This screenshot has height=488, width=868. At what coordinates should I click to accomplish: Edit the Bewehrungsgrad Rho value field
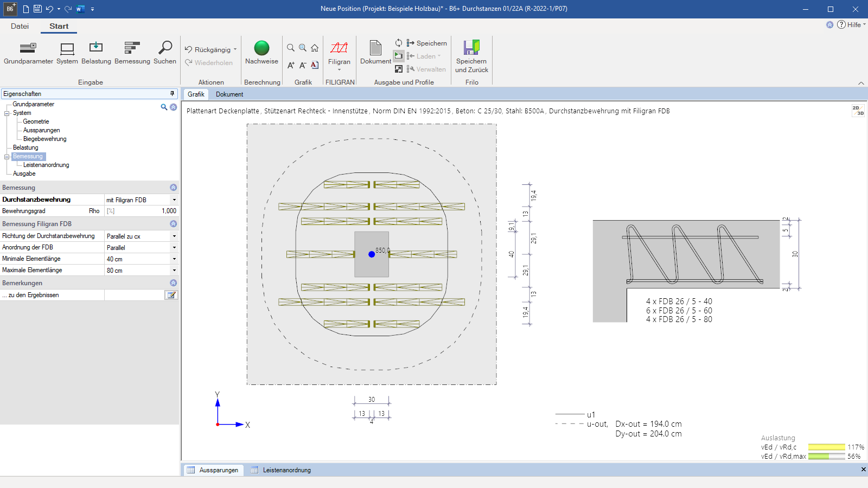[x=142, y=211]
